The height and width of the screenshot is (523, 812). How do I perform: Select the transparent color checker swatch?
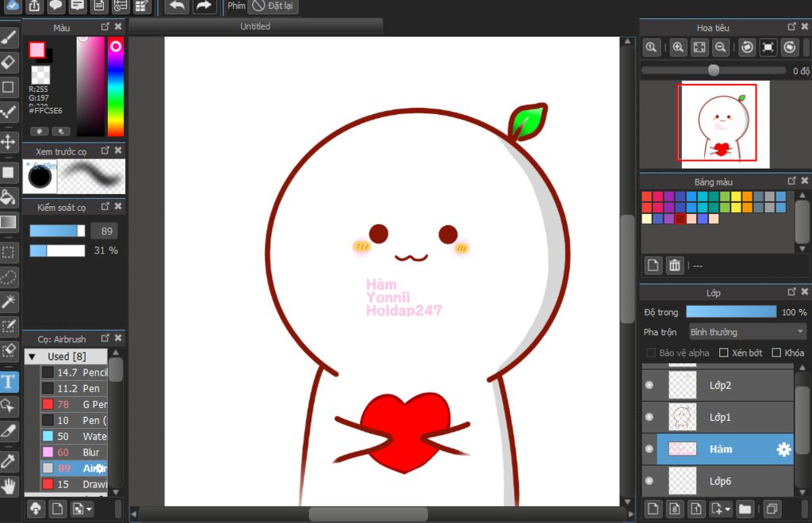point(41,75)
